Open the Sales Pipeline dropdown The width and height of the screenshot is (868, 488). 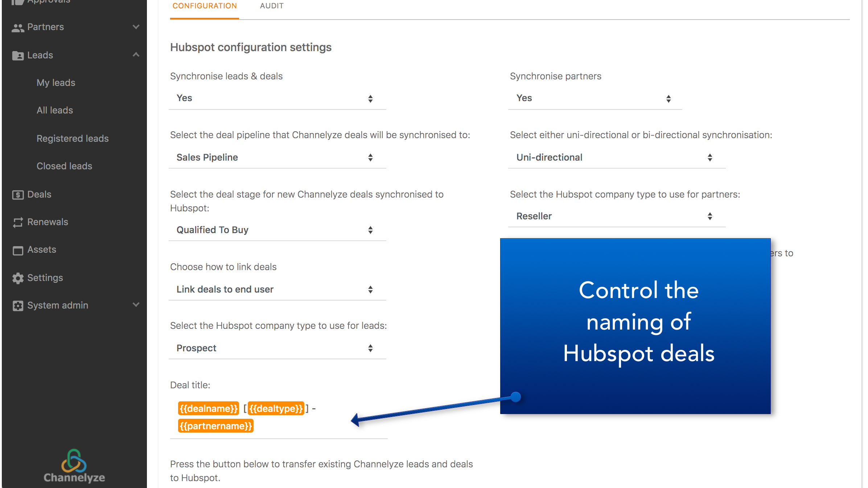coord(277,157)
